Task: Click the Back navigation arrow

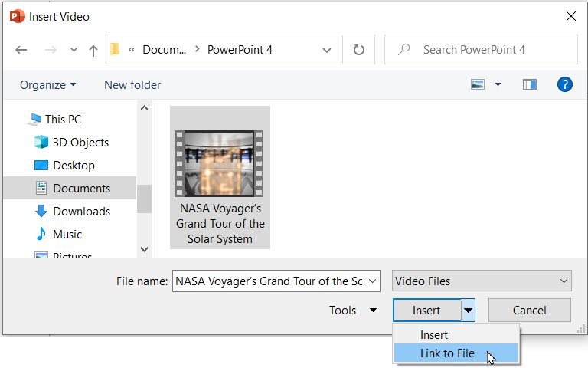Action: [21, 50]
